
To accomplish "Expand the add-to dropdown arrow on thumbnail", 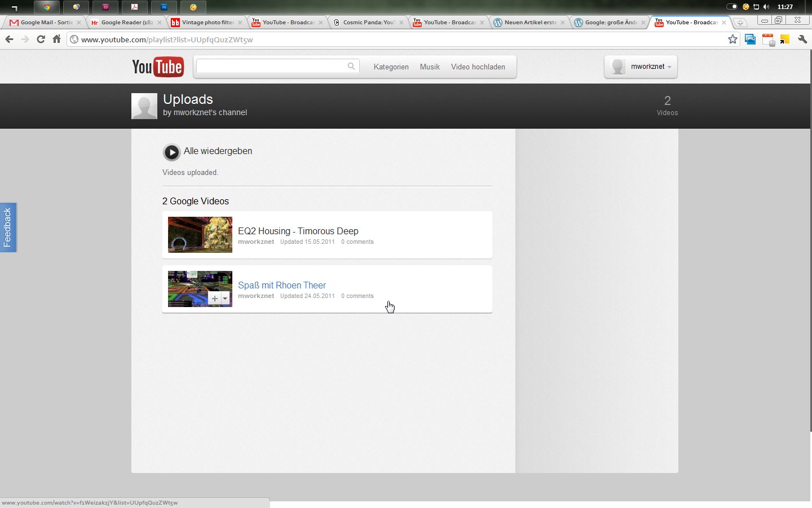I will point(225,299).
